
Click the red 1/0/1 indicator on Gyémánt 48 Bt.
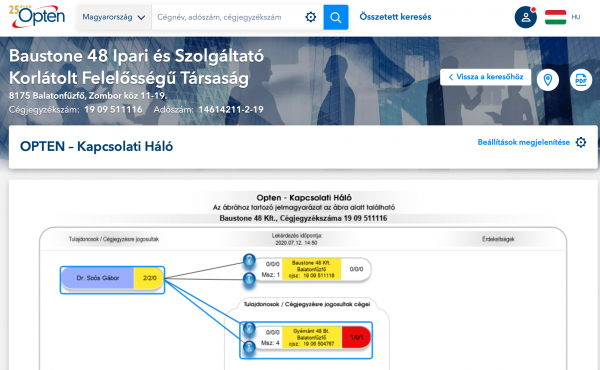point(356,337)
